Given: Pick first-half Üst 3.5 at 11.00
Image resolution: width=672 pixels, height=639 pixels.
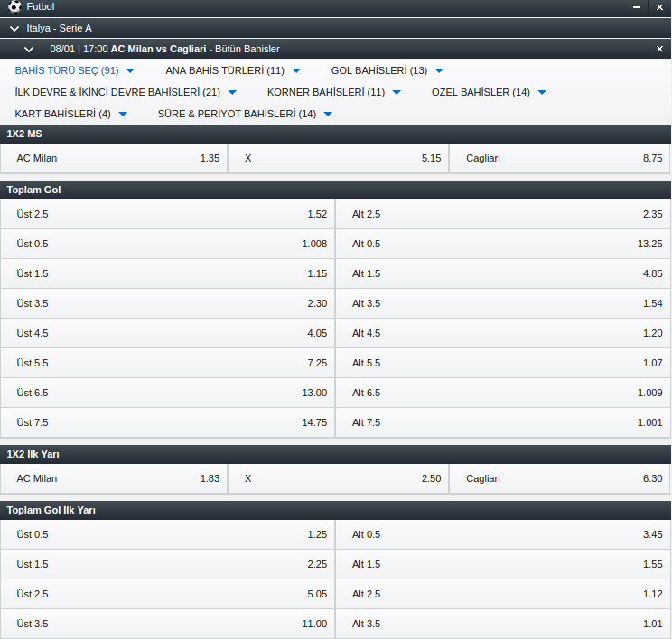Looking at the screenshot, I should (x=168, y=624).
